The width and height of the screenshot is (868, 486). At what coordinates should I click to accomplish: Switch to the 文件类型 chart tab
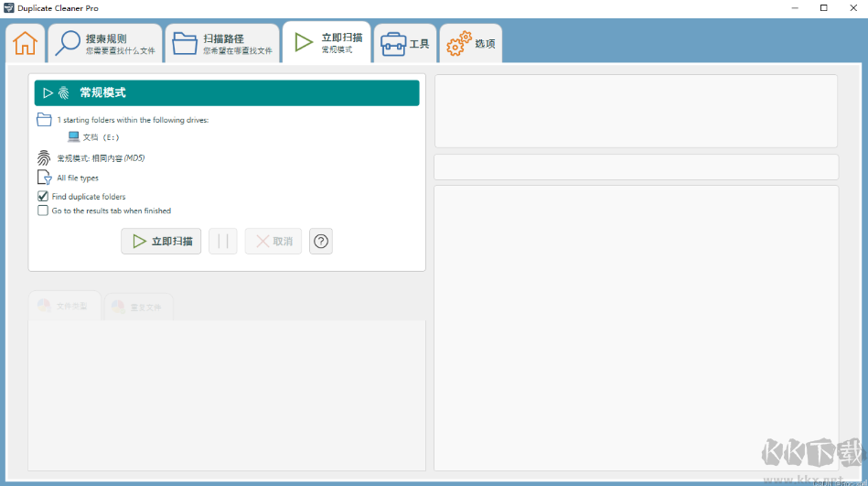pos(65,306)
